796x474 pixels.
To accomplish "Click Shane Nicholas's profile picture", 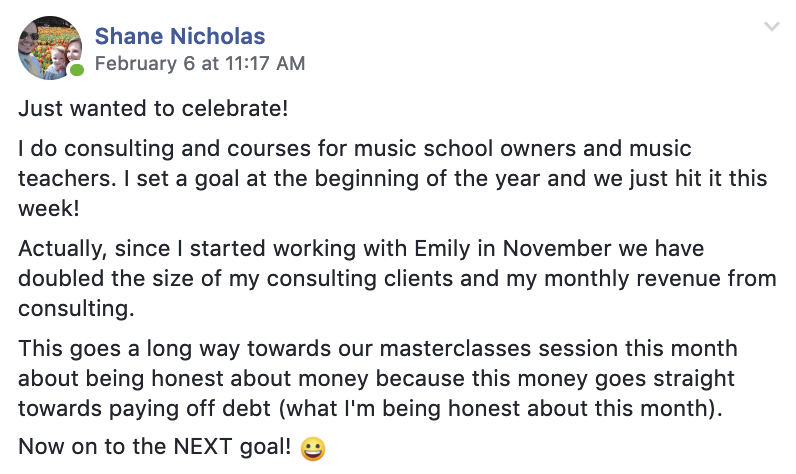I will [49, 47].
